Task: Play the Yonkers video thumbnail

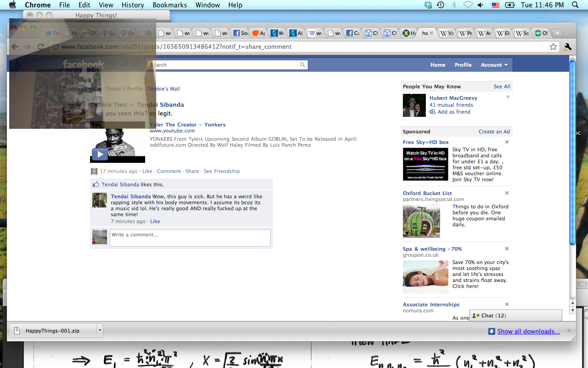Action: pyautogui.click(x=100, y=154)
